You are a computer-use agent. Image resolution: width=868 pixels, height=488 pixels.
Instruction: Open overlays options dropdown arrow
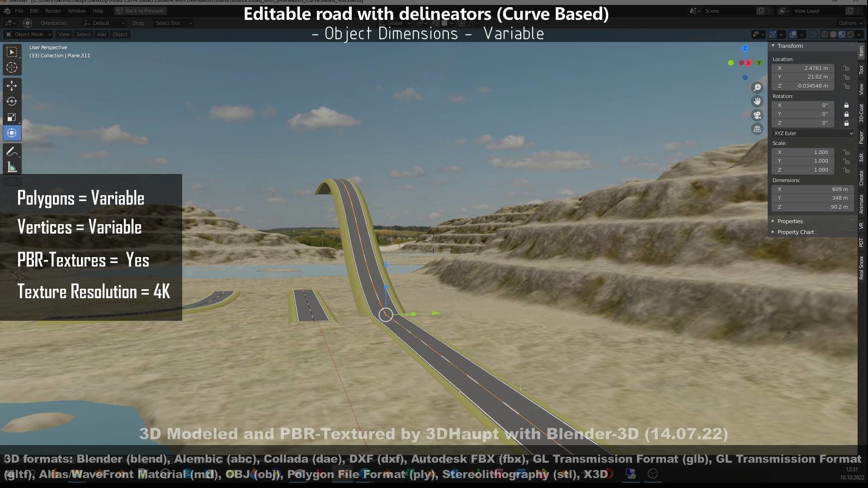click(802, 34)
